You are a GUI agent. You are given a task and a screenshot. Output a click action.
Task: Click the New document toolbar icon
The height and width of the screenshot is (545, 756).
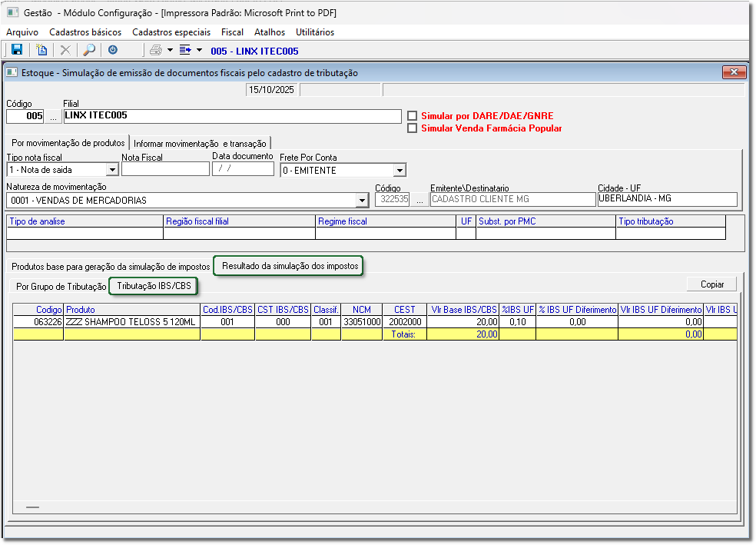click(42, 50)
